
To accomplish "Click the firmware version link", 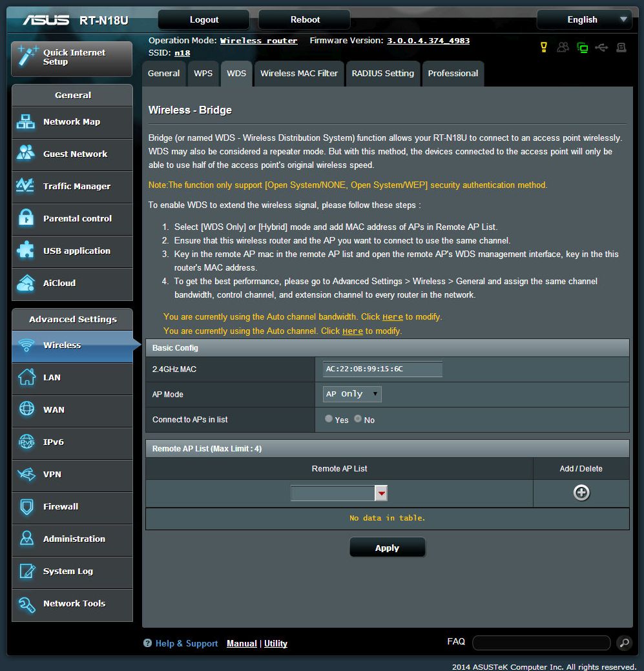I will [428, 41].
